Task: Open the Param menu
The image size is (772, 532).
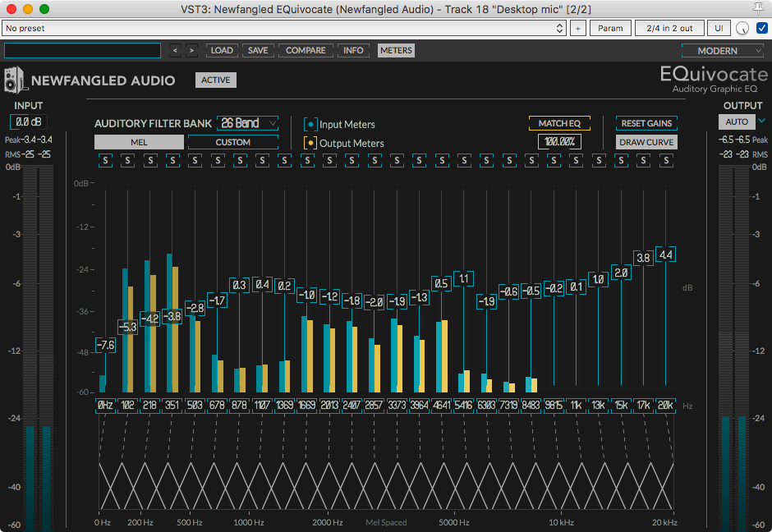Action: click(610, 28)
